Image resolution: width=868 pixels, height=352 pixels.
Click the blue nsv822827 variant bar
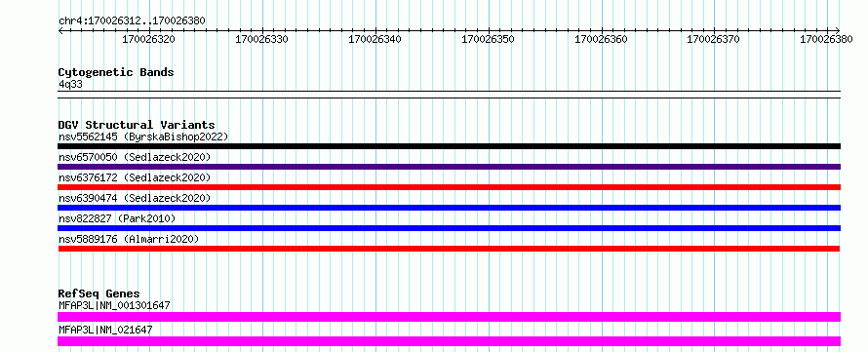coord(449,228)
